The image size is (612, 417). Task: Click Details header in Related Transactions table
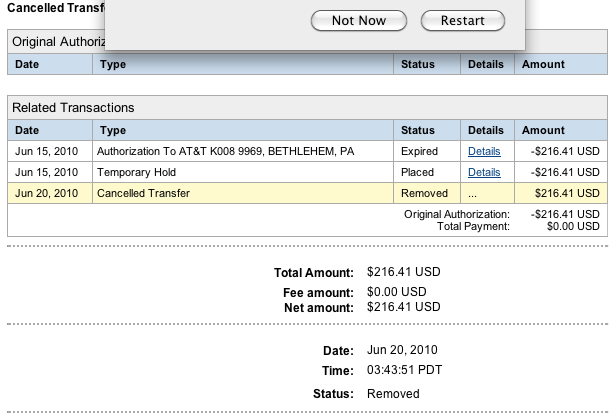(485, 131)
